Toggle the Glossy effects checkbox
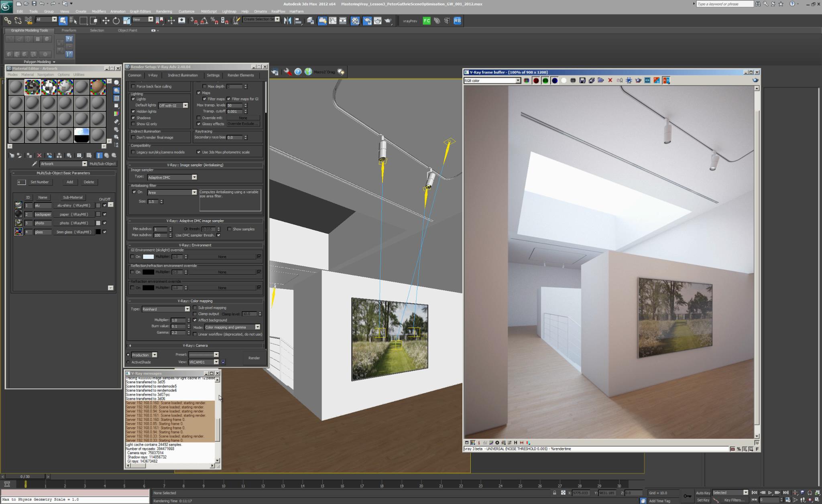The width and height of the screenshot is (822, 504). click(x=199, y=124)
